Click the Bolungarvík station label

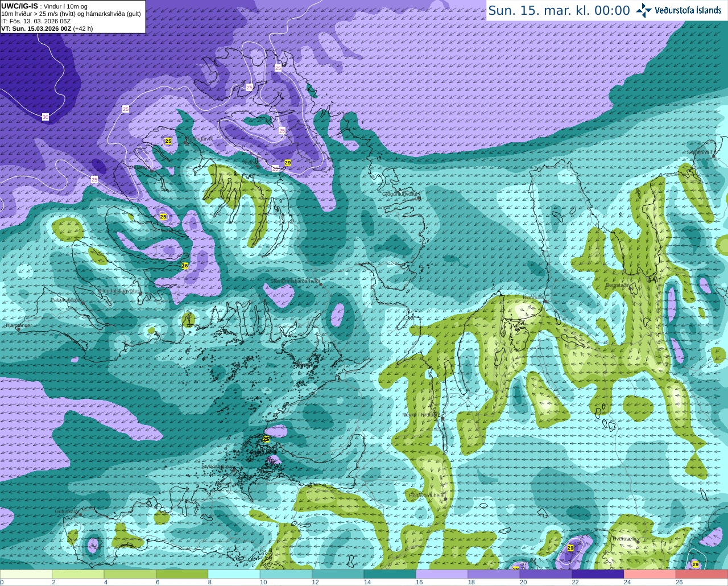point(199,139)
